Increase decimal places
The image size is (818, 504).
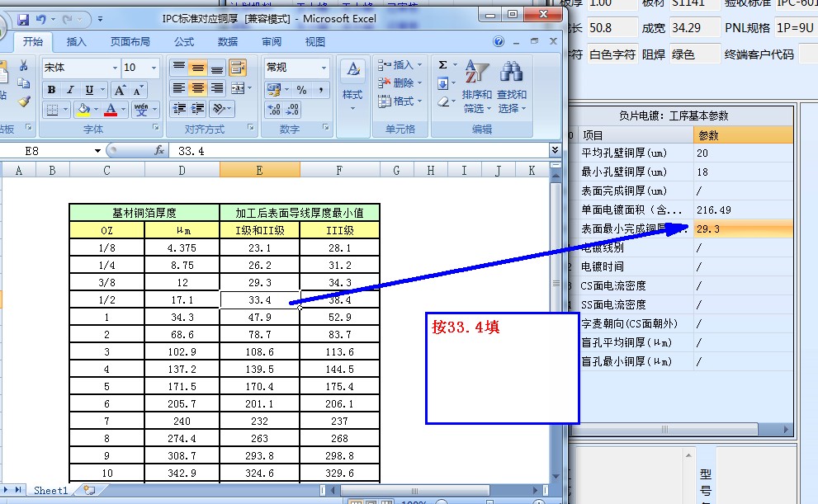pyautogui.click(x=274, y=110)
